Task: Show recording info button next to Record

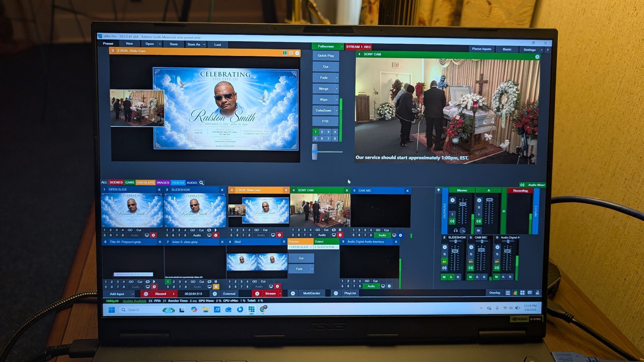Action: click(x=174, y=294)
